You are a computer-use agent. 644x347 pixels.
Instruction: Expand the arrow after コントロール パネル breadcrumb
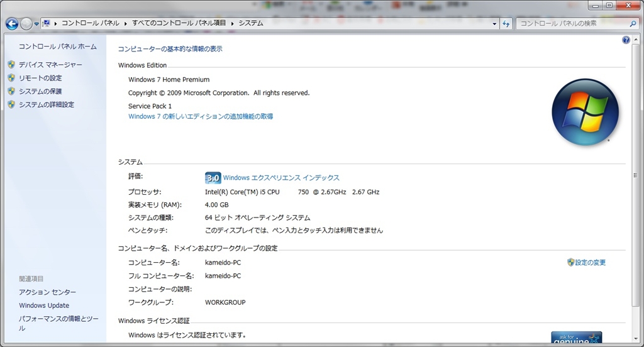(125, 24)
